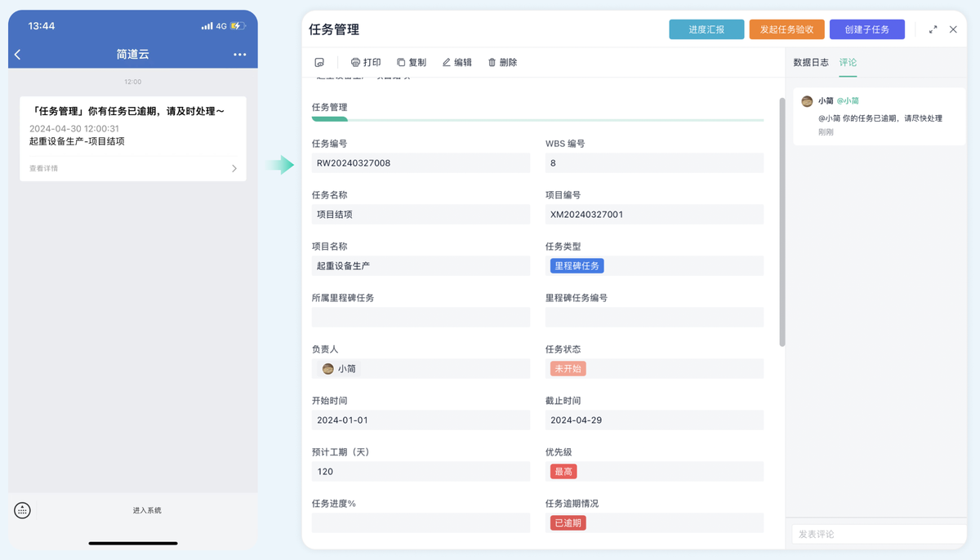Screen dimensions: 980x560
Task: Close the 任务管理 panel
Action: tap(953, 29)
